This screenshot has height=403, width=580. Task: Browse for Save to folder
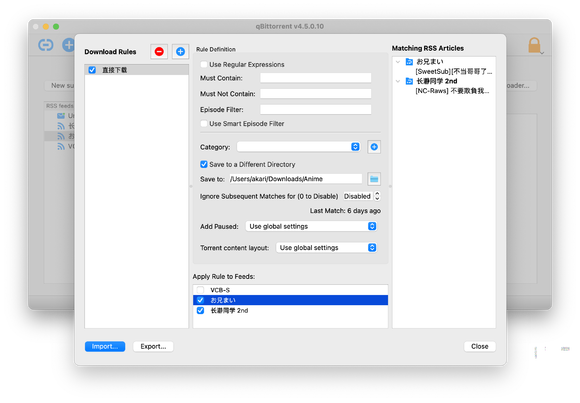coord(374,179)
